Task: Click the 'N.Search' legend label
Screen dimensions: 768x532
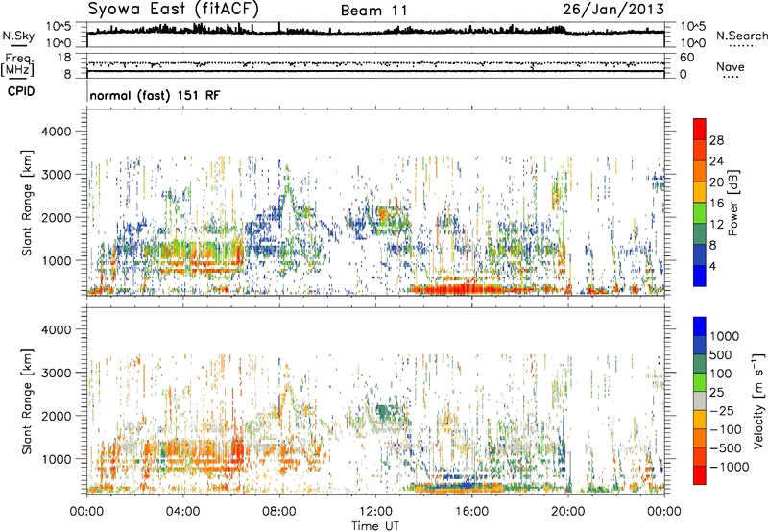Action: tap(741, 36)
